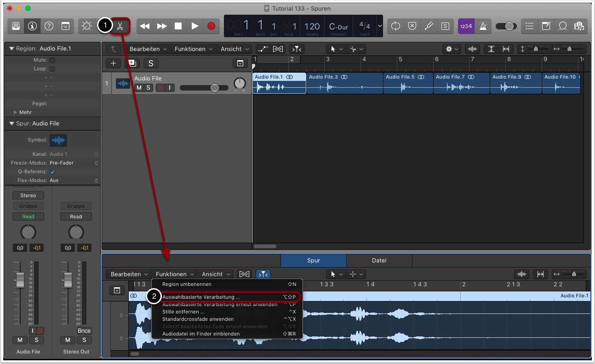595x364 pixels.
Task: Click the purple count-in 1234 button
Action: tap(466, 26)
